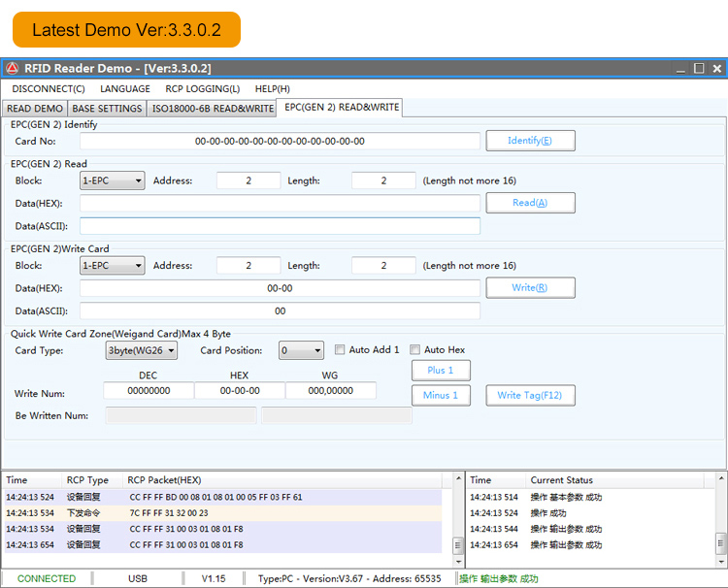Toggle the Auto Hex checkbox
Screen dimensions: 728x588
click(414, 350)
